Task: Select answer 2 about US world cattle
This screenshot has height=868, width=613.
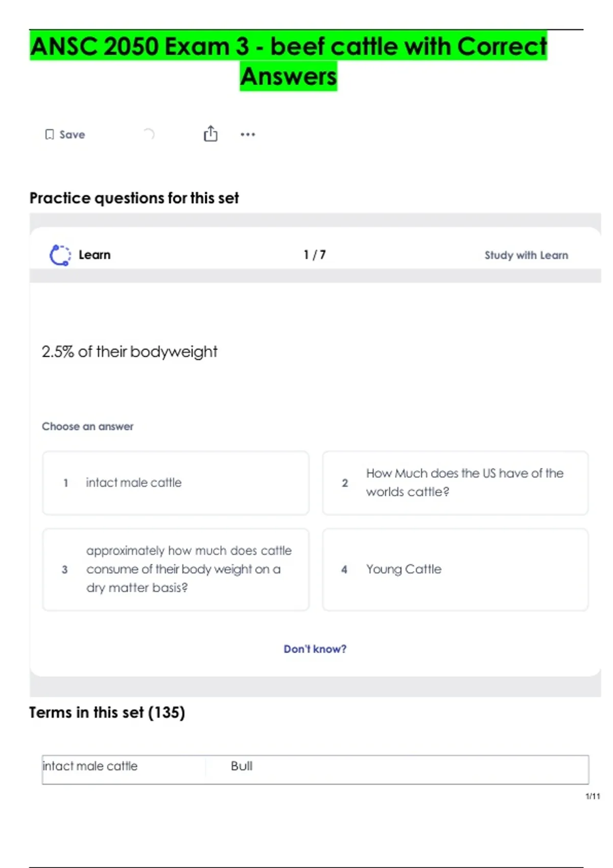Action: click(455, 483)
